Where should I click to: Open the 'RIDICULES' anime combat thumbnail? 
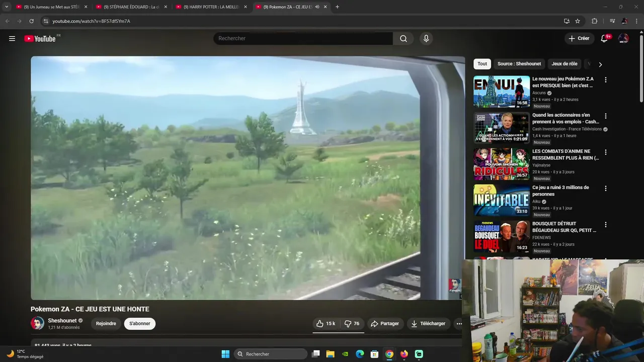502,164
